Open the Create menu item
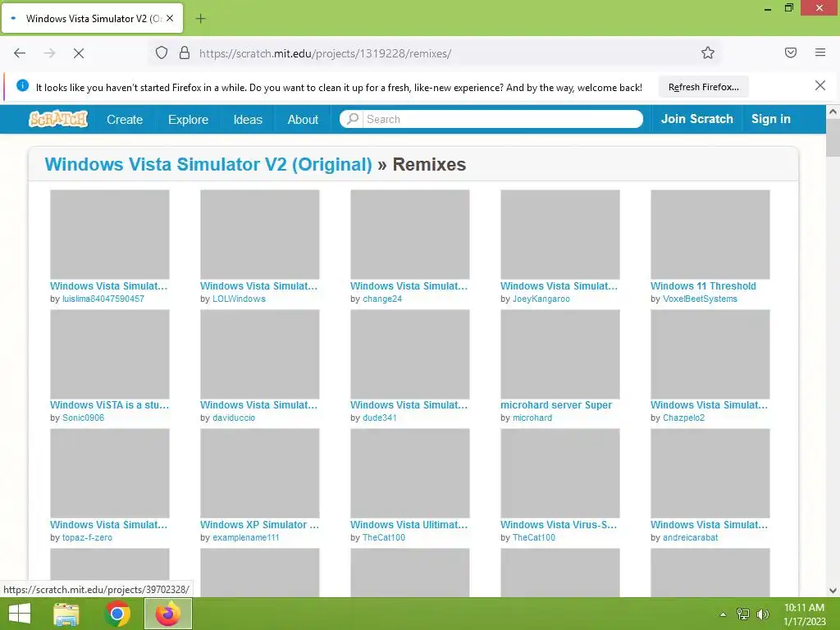840x630 pixels. tap(125, 120)
